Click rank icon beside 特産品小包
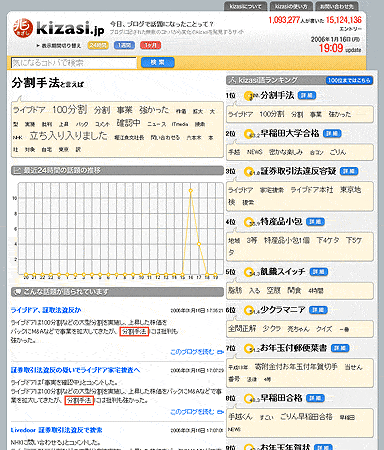This screenshot has width=384, height=450. (x=249, y=222)
